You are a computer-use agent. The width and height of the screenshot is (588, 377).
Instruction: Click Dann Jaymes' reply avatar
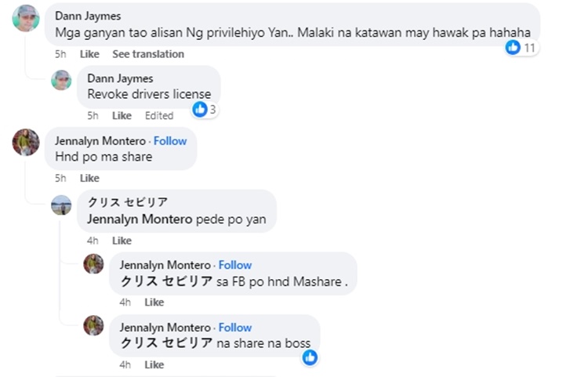(61, 80)
